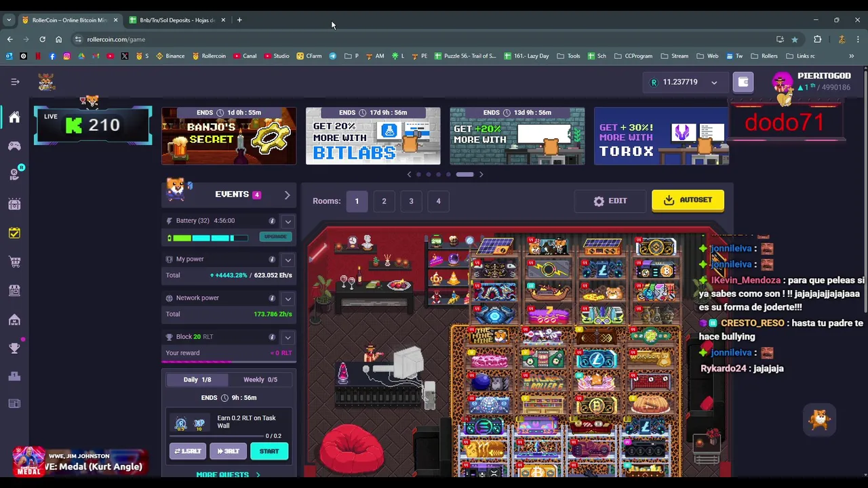Open the marketplace shop icon in sidebar

coord(14,291)
